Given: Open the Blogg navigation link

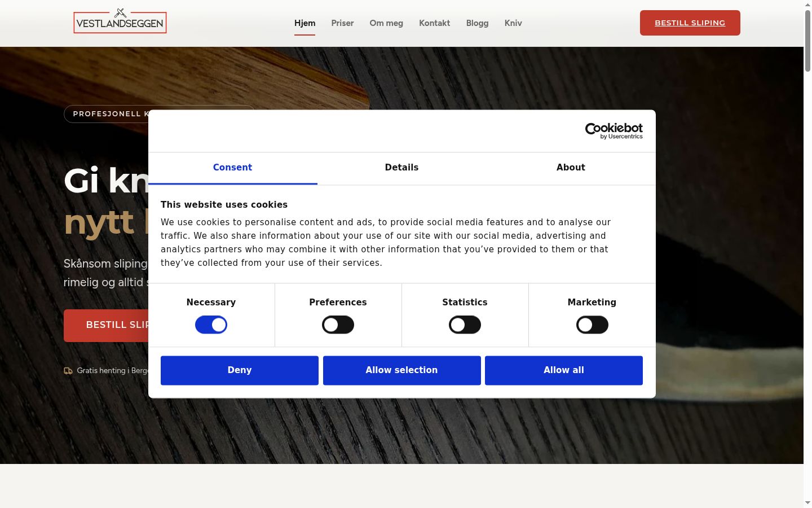Looking at the screenshot, I should (x=477, y=23).
